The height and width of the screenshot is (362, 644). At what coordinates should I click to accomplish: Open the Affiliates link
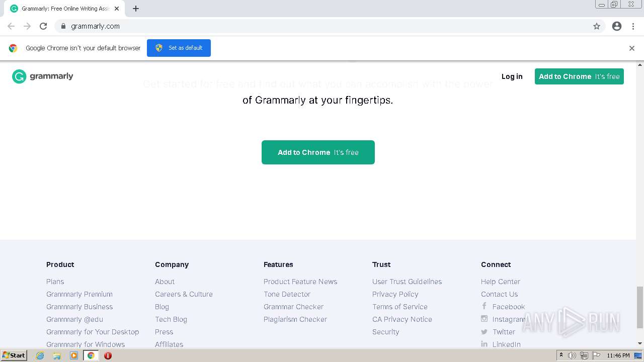169,344
